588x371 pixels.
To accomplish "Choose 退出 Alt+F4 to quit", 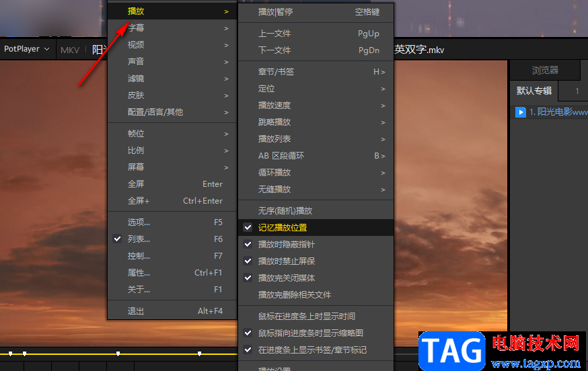I will tap(172, 311).
